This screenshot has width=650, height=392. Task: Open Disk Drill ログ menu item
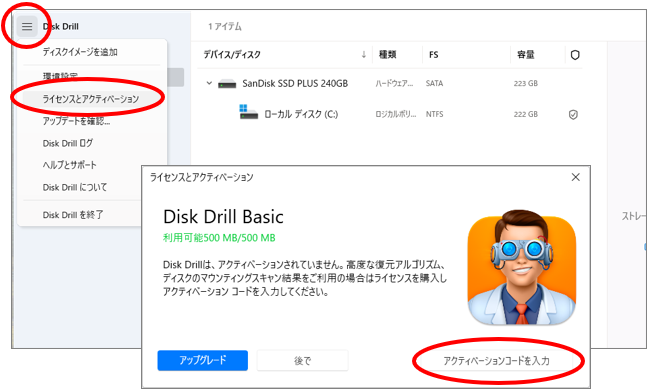[x=68, y=143]
